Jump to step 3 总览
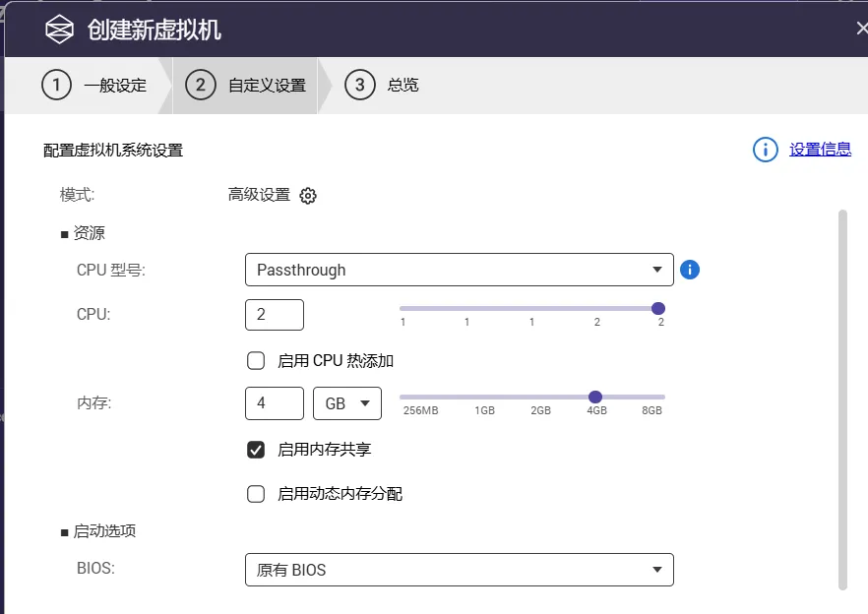This screenshot has width=868, height=614. [x=382, y=86]
